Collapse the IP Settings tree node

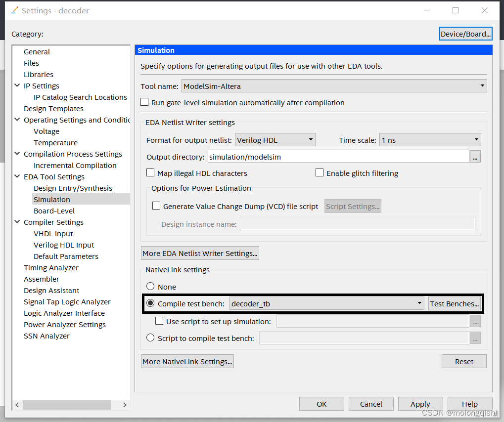click(17, 85)
